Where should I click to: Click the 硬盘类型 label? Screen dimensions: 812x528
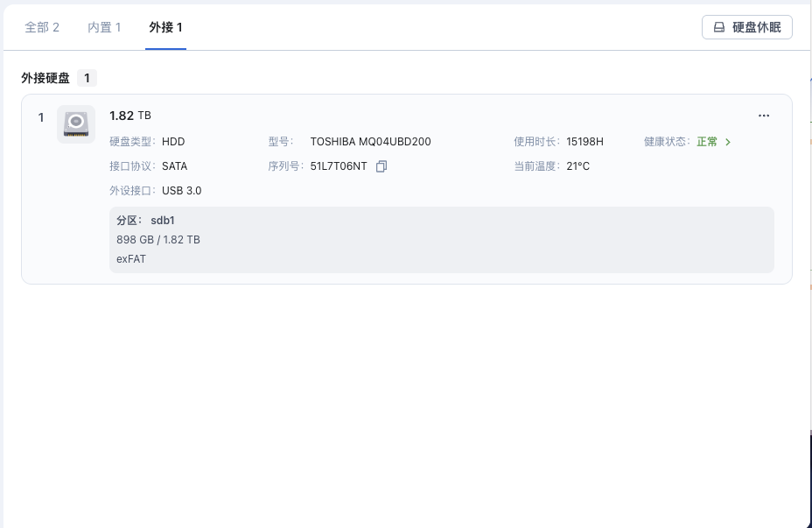tap(133, 142)
